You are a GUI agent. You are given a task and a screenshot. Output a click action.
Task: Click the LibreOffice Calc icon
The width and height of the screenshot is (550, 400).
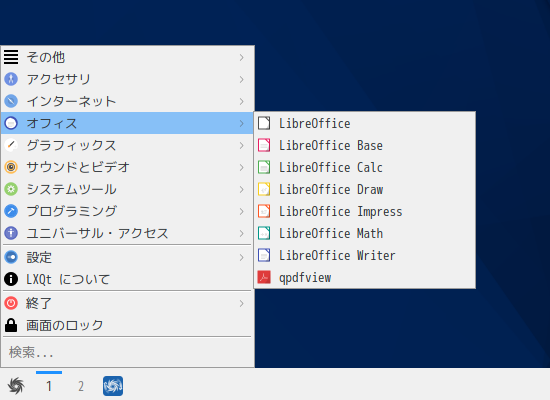click(x=264, y=167)
